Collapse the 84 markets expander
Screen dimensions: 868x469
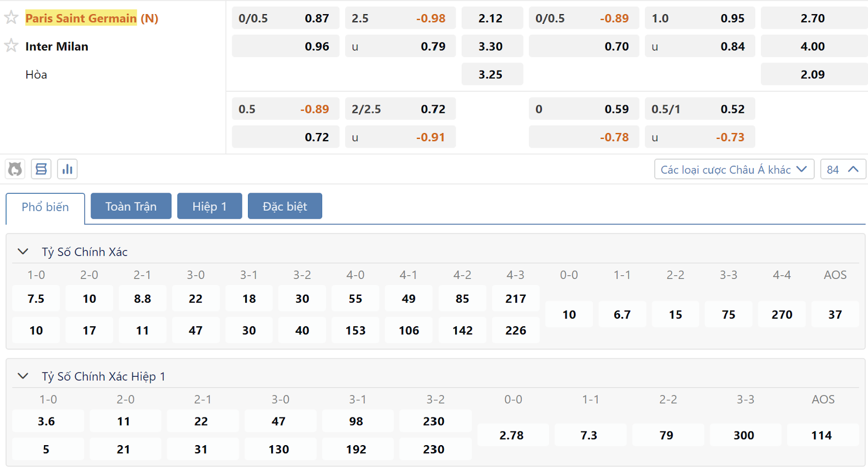tap(843, 169)
